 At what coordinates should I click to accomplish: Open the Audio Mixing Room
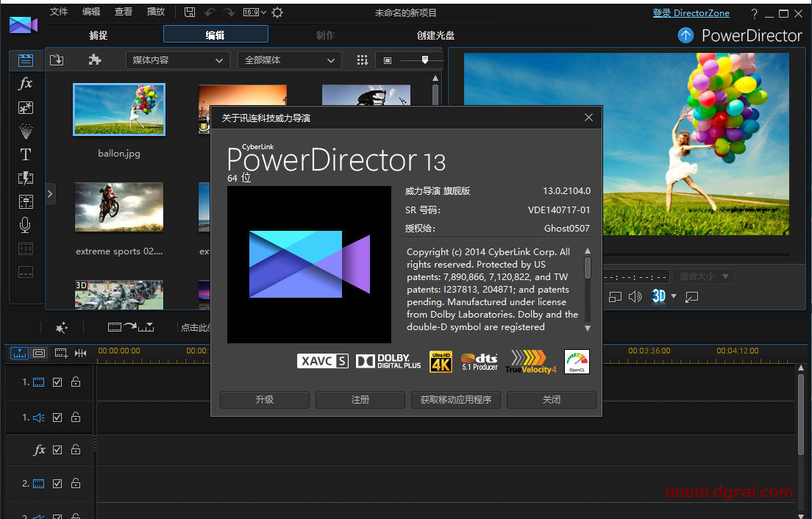click(x=25, y=202)
